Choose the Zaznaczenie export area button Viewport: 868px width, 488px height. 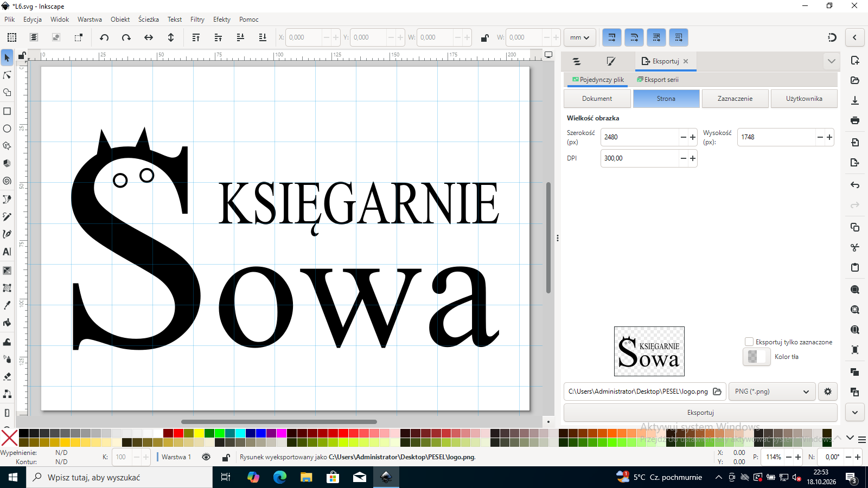click(x=735, y=99)
